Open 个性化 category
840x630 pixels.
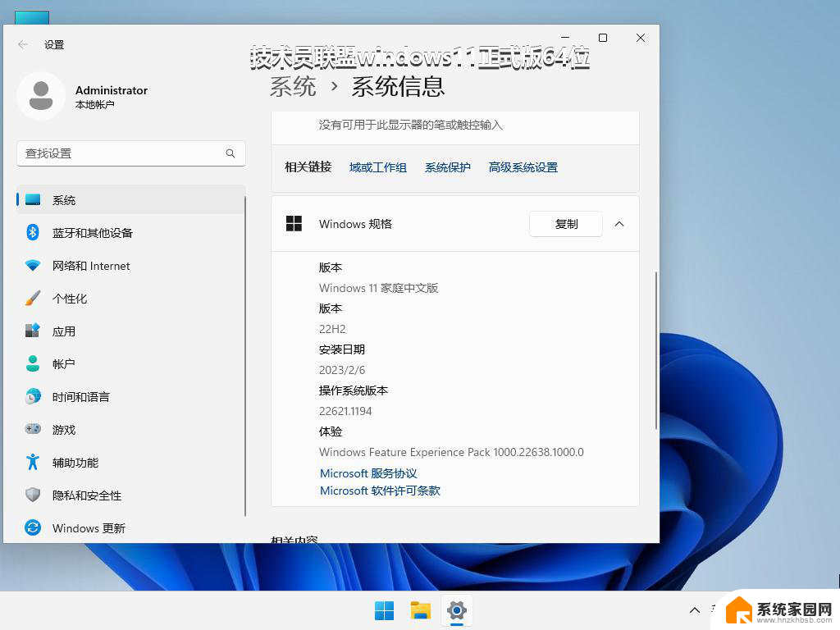pyautogui.click(x=70, y=299)
